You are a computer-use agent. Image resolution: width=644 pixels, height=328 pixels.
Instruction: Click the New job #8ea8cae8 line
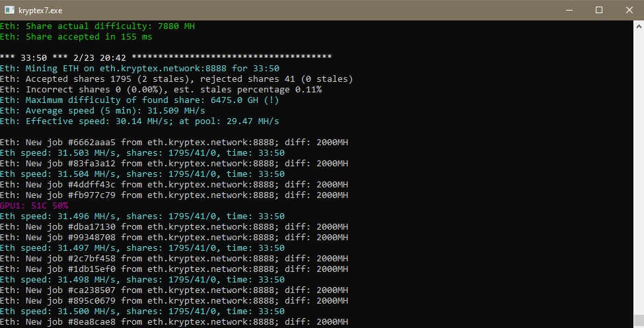[174, 321]
